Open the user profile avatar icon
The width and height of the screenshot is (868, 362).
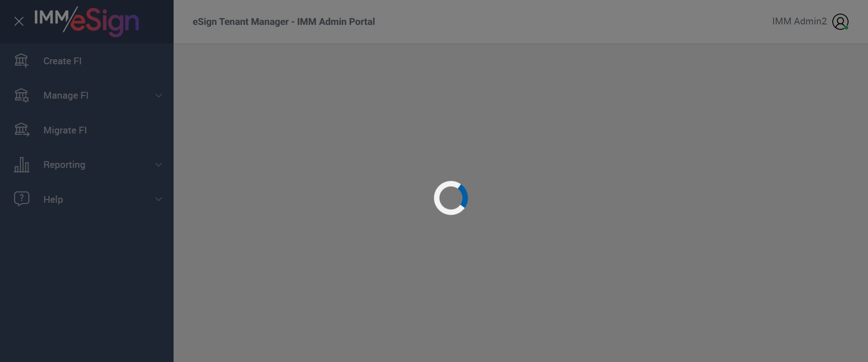(840, 22)
